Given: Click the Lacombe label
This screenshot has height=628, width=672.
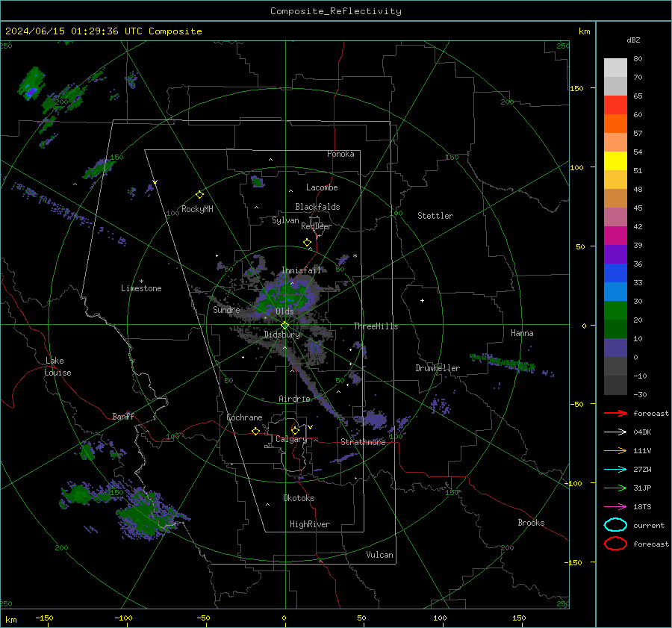Looking at the screenshot, I should point(322,187).
